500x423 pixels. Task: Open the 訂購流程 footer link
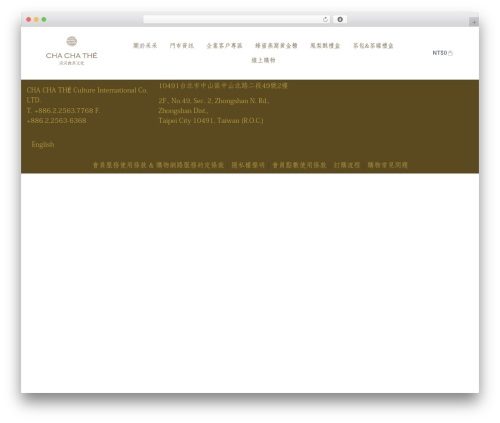pyautogui.click(x=347, y=165)
